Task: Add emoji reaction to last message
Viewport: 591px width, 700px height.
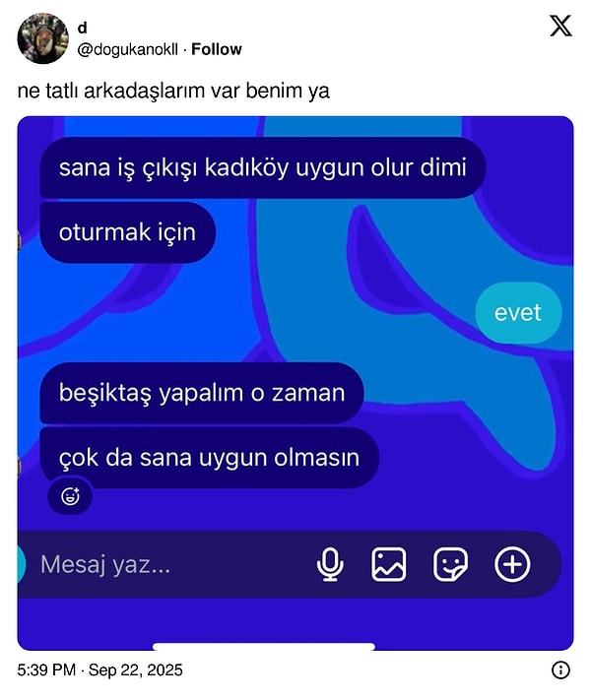Action: coord(70,496)
